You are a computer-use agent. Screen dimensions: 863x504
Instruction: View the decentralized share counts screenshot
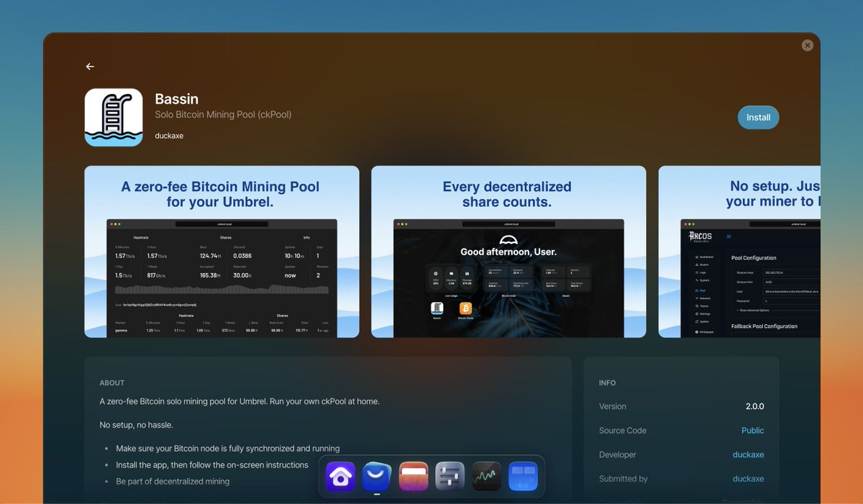pos(508,252)
